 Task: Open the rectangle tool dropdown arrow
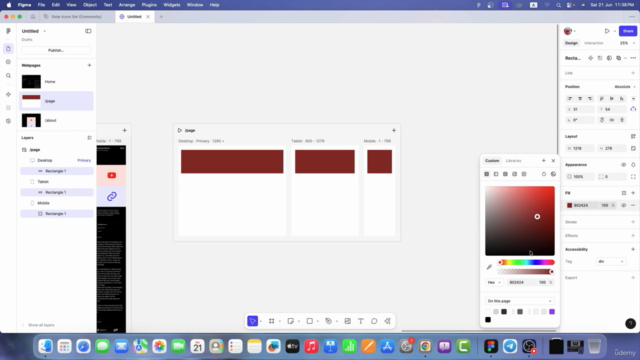point(318,321)
